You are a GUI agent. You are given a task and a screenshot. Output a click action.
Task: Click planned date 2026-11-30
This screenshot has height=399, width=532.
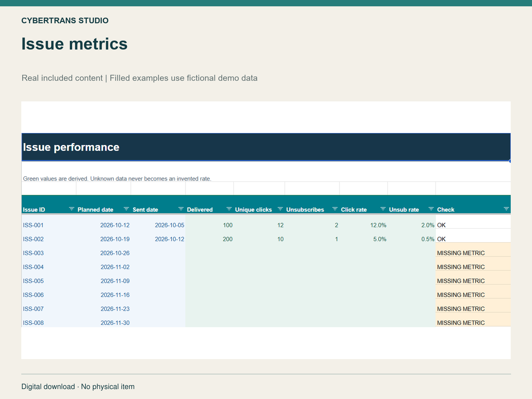[115, 323]
